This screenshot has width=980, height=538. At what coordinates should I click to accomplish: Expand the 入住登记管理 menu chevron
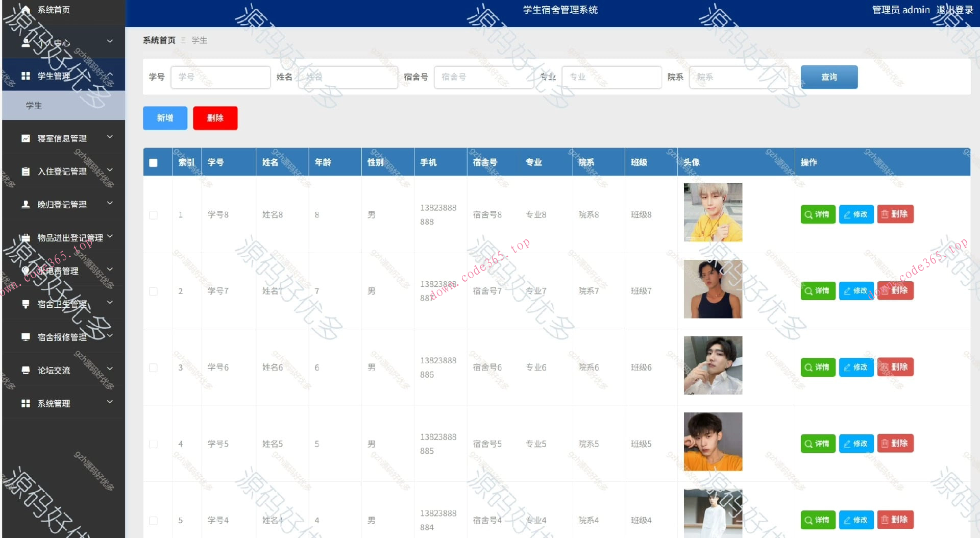(x=110, y=170)
